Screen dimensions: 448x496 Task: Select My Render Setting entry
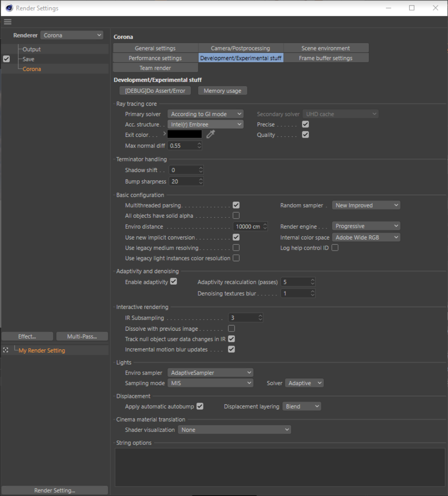tap(42, 350)
